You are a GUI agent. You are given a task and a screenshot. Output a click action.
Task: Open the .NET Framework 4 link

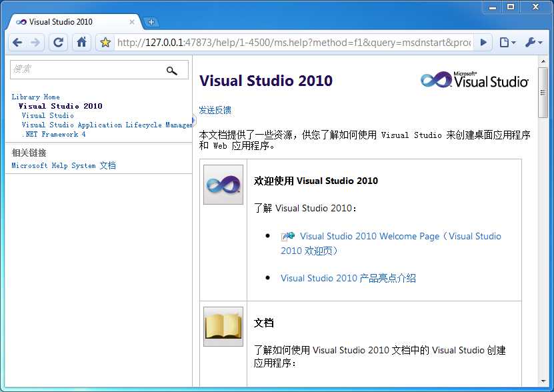(54, 134)
